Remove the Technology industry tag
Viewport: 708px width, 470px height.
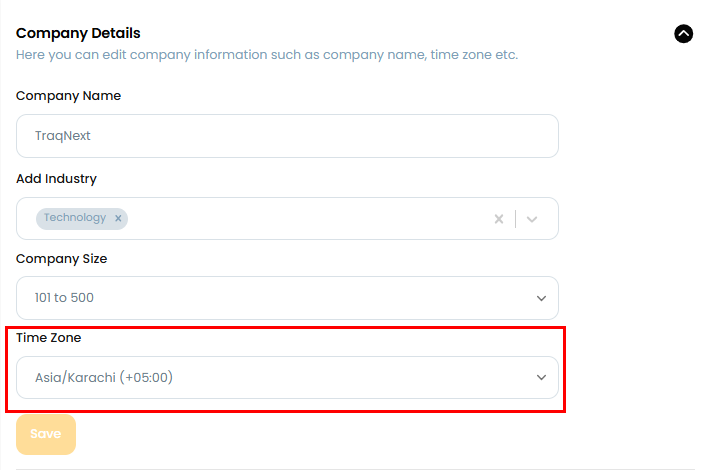click(118, 218)
